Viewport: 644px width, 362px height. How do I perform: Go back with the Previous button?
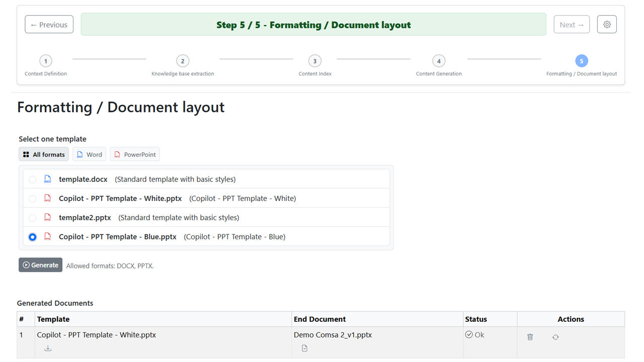pos(49,24)
